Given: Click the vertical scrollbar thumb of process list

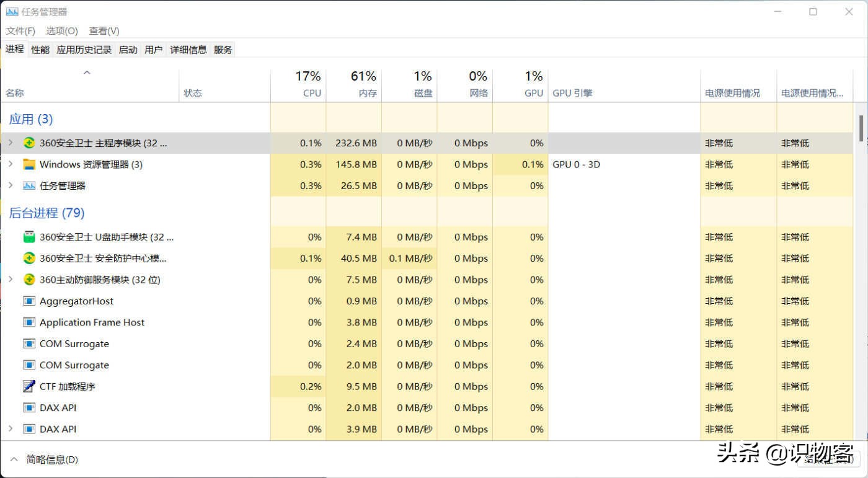Looking at the screenshot, I should (x=861, y=128).
